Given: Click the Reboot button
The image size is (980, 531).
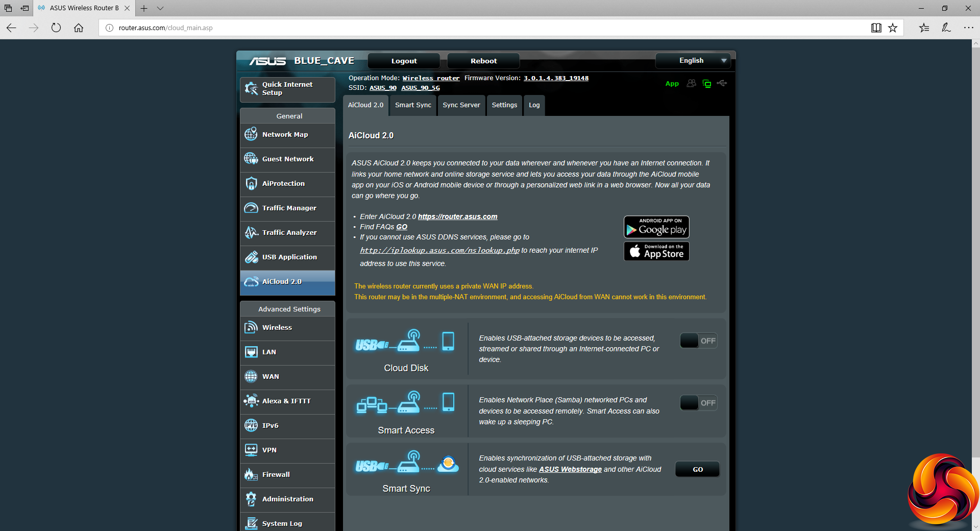Looking at the screenshot, I should click(483, 61).
